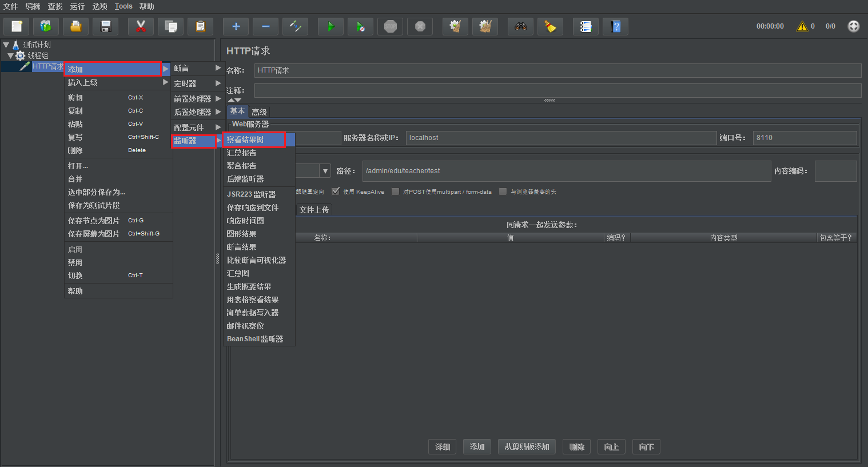Open Help with the question mark icon

tap(615, 26)
